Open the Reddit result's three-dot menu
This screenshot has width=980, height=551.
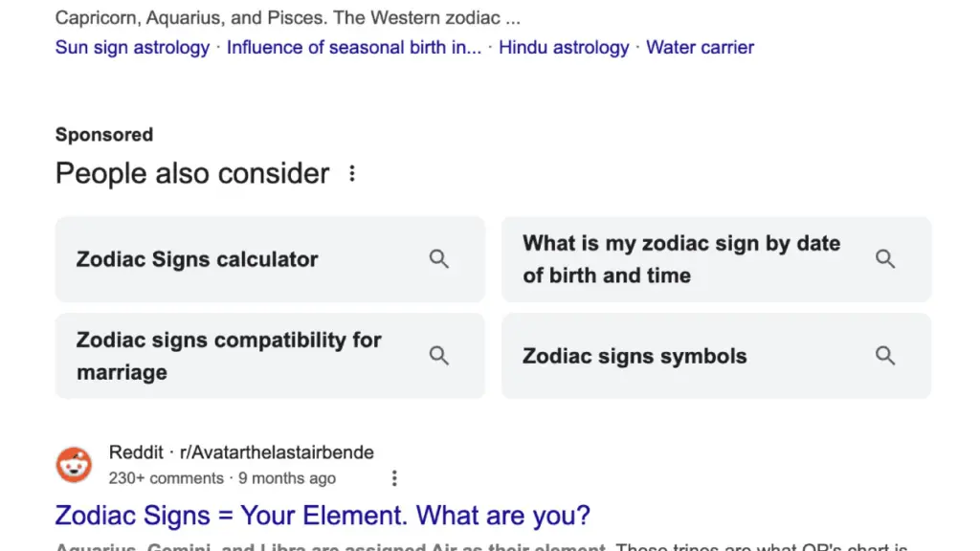[x=393, y=478]
